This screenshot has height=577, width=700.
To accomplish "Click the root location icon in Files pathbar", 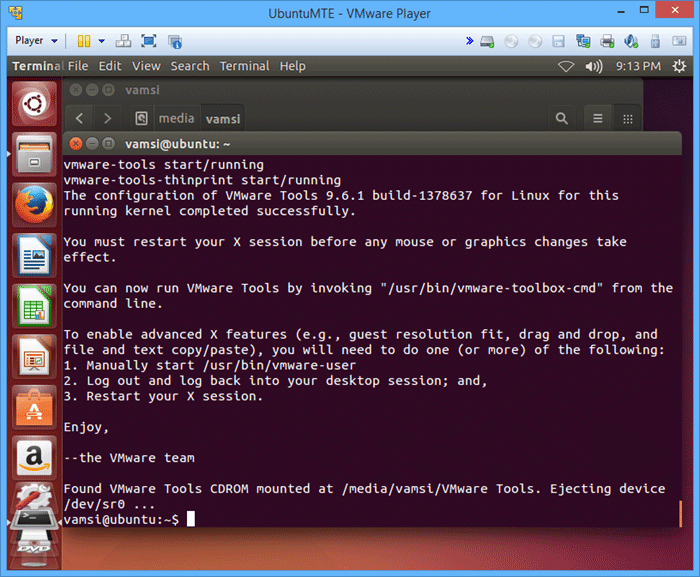I will 142,118.
